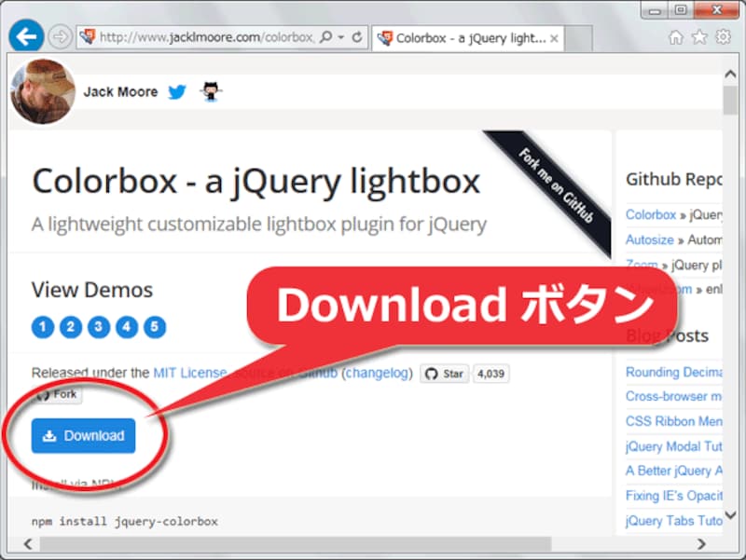This screenshot has width=746, height=560.
Task: Click the Jack Moore name link
Action: (x=120, y=91)
